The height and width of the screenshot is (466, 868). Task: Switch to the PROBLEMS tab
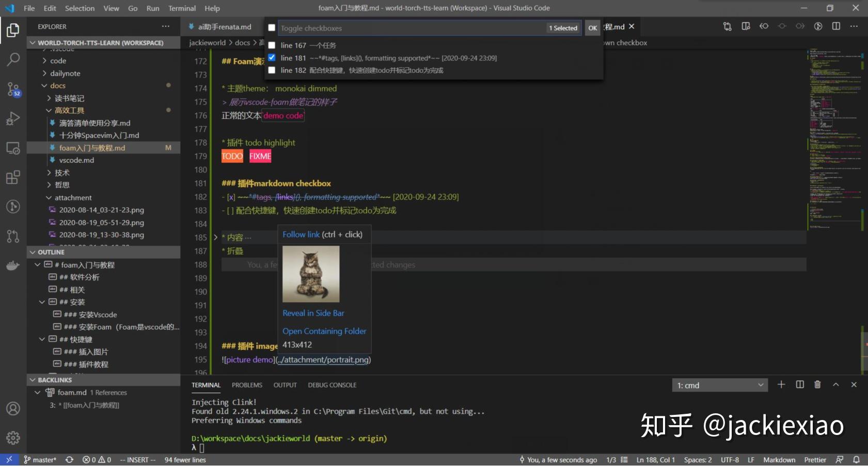coord(247,385)
